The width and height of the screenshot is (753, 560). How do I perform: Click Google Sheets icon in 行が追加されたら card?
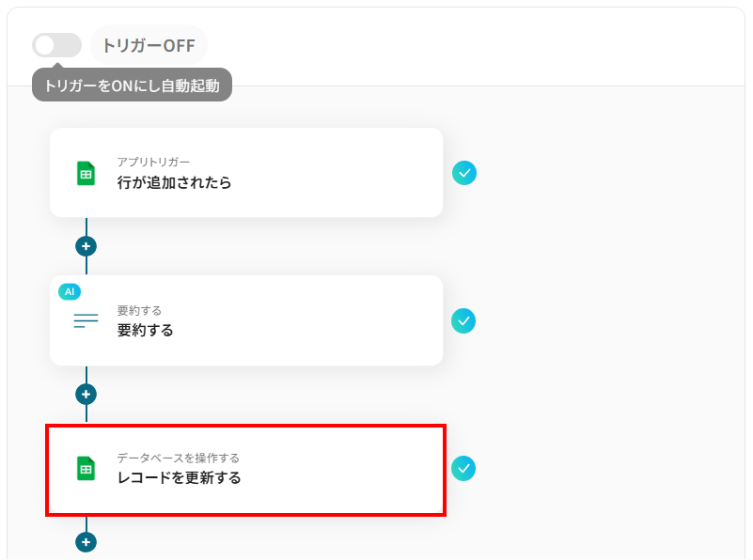click(86, 173)
